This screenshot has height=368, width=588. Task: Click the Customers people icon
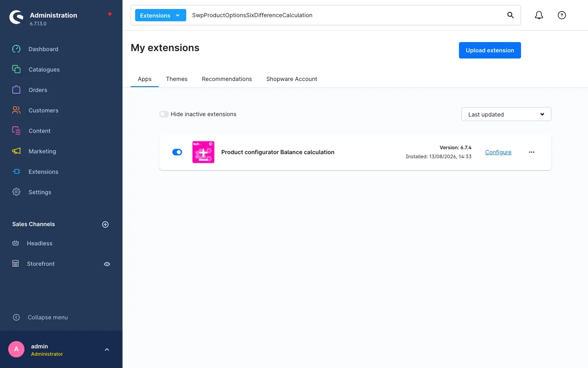point(16,110)
